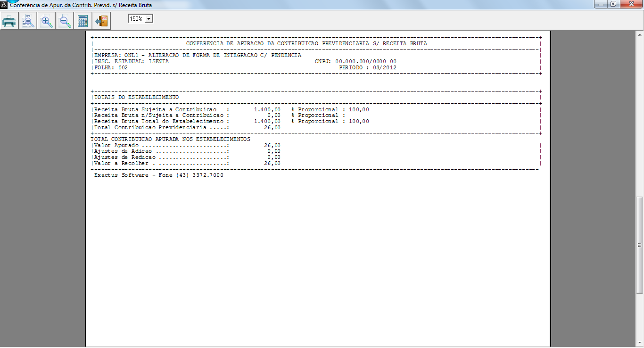Click the vertical scrollbar down arrow

tap(640, 343)
